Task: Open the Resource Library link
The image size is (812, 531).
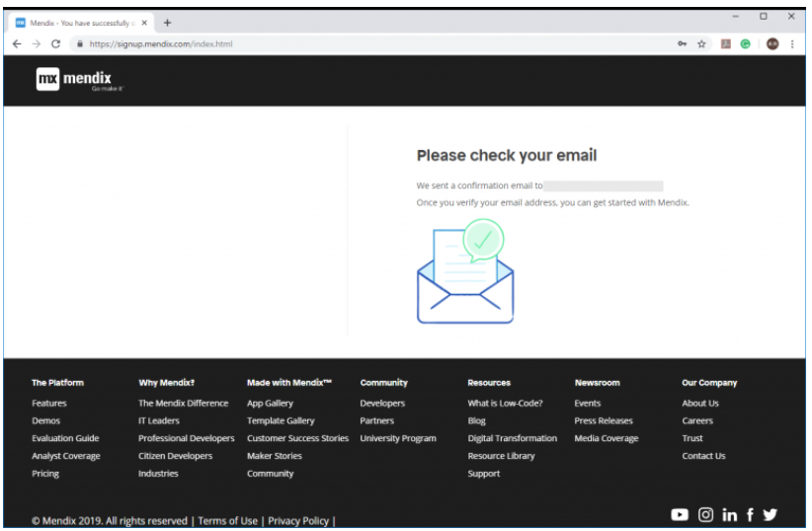Action: click(x=501, y=456)
